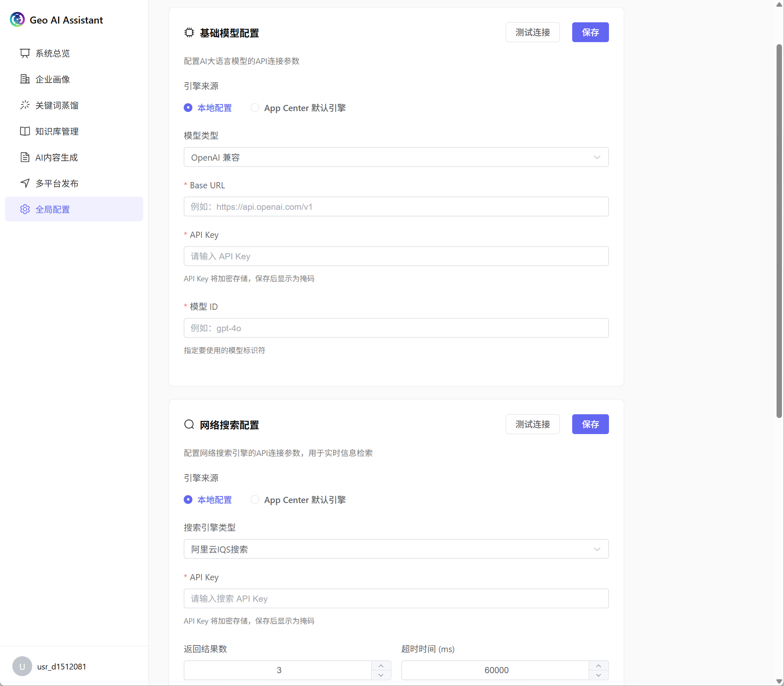Click the 系统总览 presentation icon
The width and height of the screenshot is (784, 686).
(x=25, y=53)
